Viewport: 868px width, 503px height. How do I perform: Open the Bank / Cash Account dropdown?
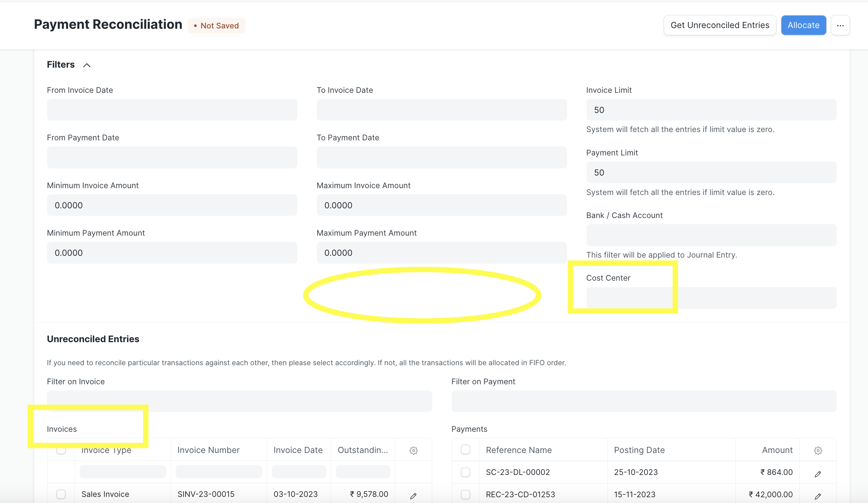coord(711,235)
